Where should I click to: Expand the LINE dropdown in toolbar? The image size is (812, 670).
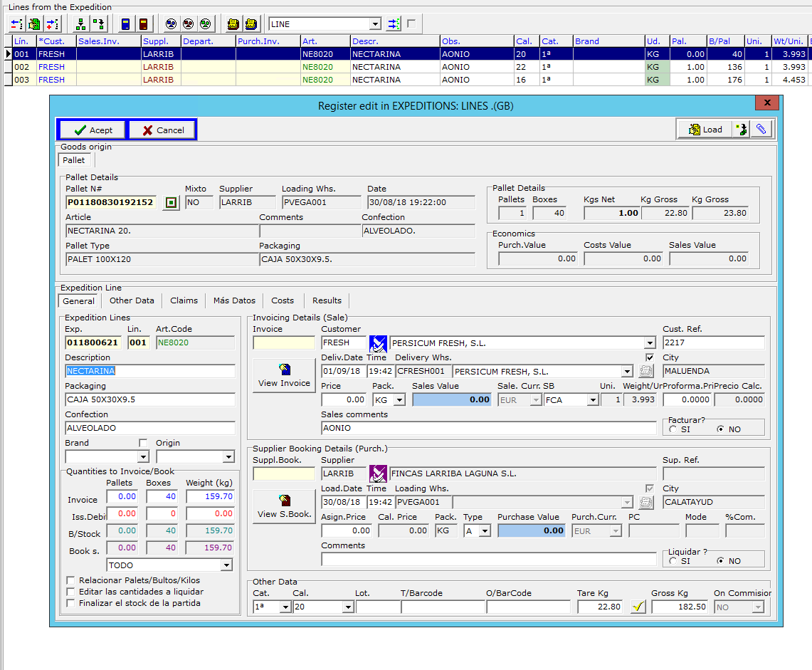(375, 24)
